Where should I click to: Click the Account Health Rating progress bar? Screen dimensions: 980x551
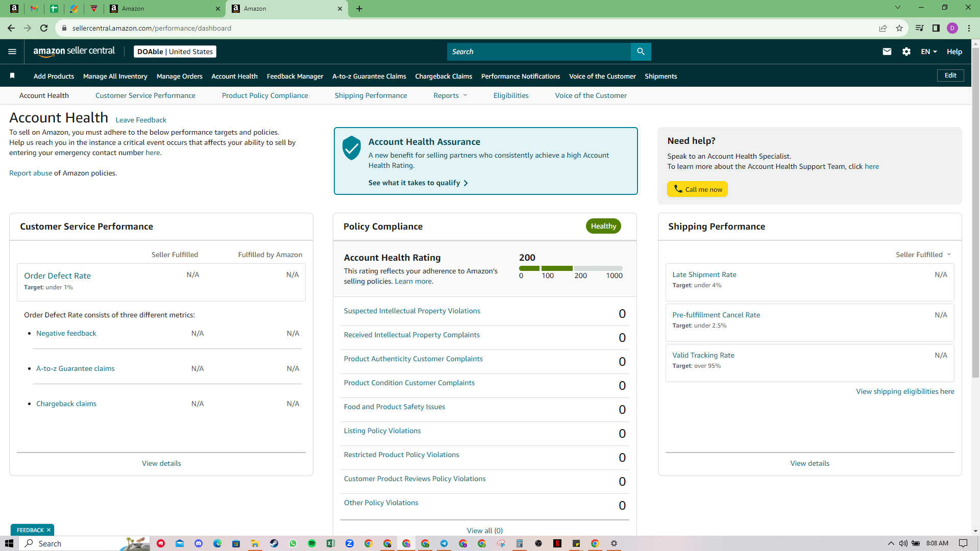point(571,268)
